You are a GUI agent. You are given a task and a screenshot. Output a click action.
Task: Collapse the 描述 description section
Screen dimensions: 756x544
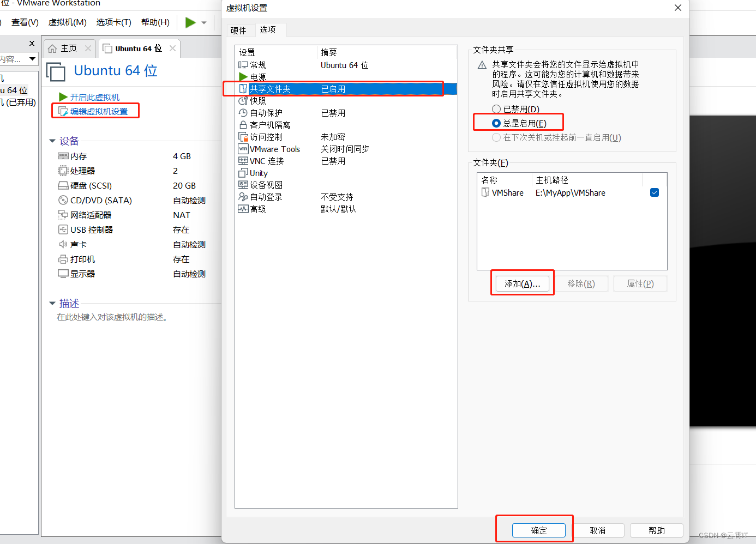click(52, 303)
